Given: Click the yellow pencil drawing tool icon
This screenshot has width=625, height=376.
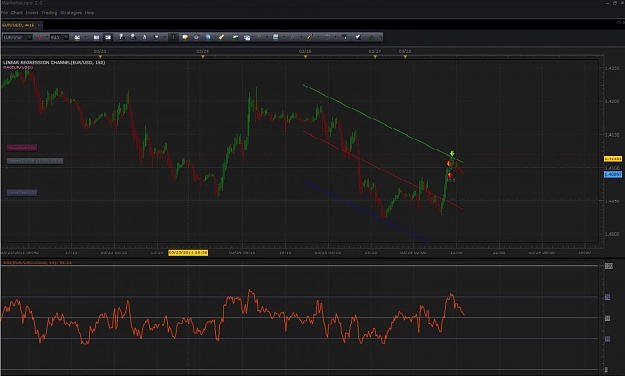Looking at the screenshot, I should point(221,37).
